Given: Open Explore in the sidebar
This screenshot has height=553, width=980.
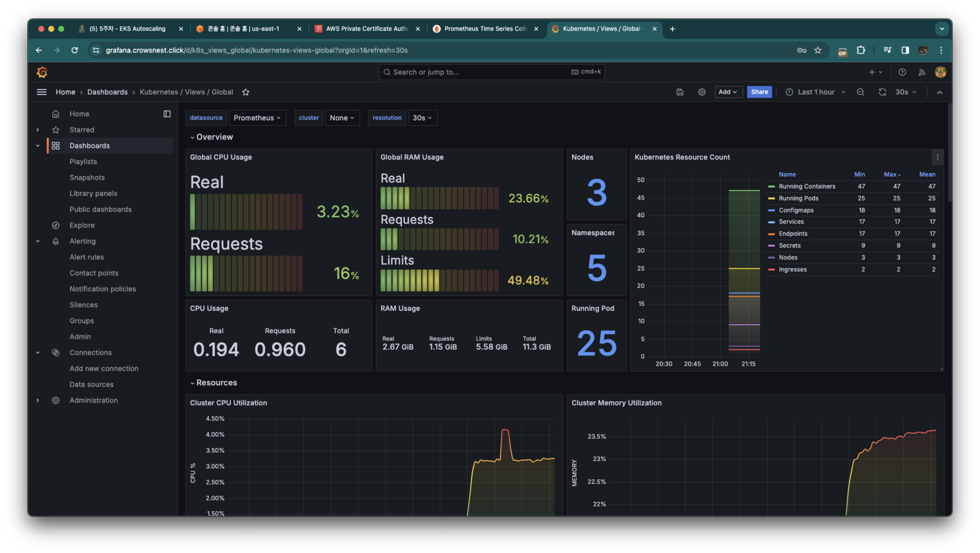Looking at the screenshot, I should 82,225.
